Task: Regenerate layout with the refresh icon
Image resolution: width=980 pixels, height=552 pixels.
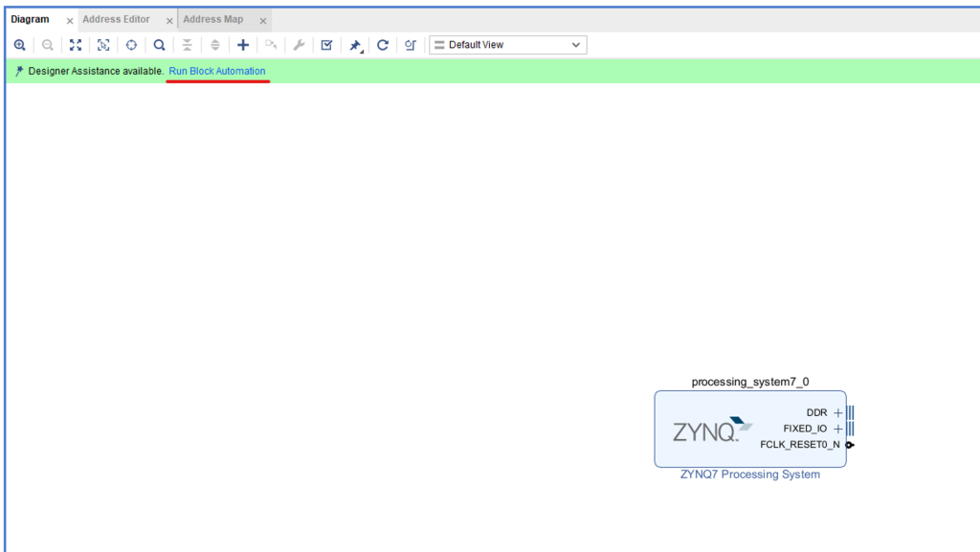Action: tap(383, 45)
